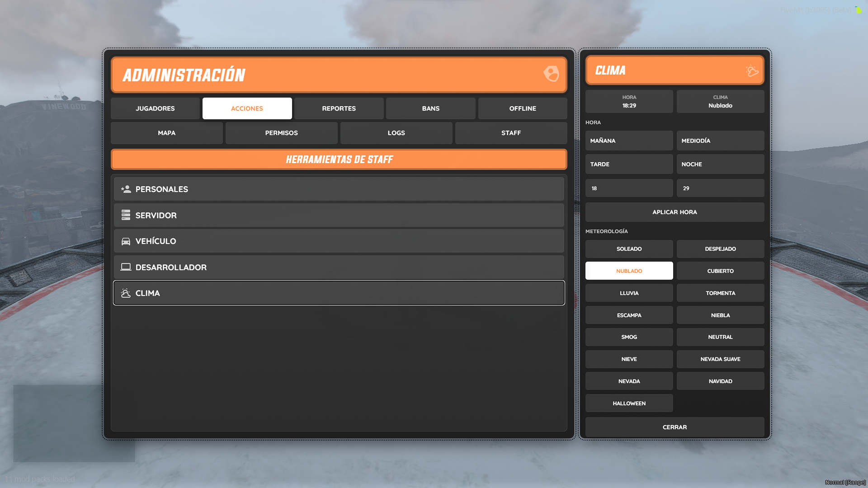868x488 pixels.
Task: Select Tormenta weather
Action: coord(720,293)
